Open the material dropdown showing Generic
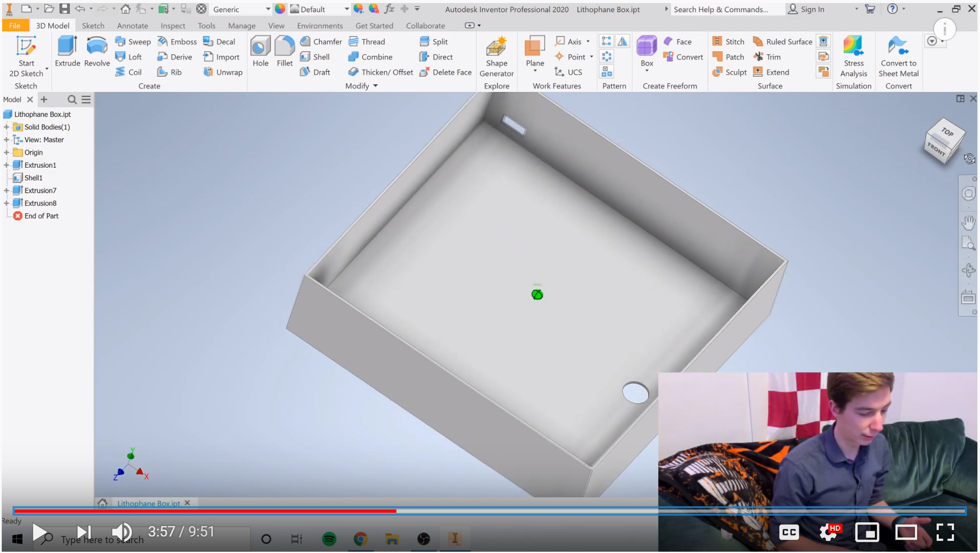Screen dimensions: 980x553 click(267, 9)
